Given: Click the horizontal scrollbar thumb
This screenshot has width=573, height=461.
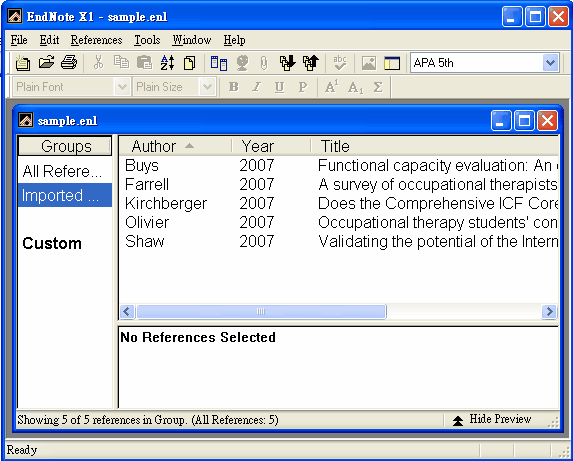Looking at the screenshot, I should 261,312.
